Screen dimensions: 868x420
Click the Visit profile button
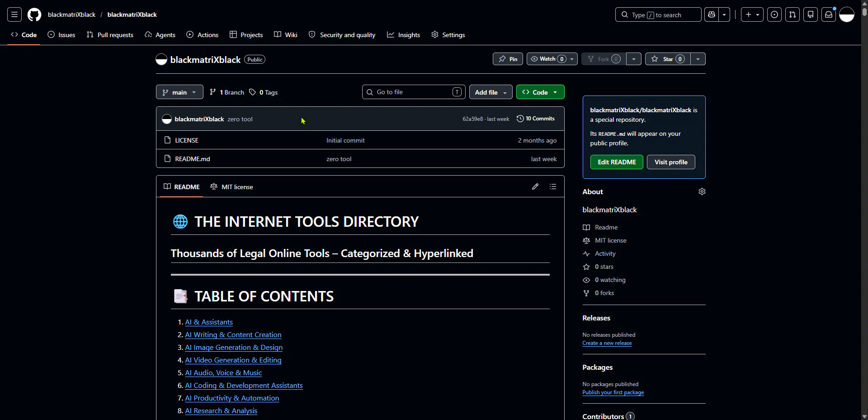[671, 162]
